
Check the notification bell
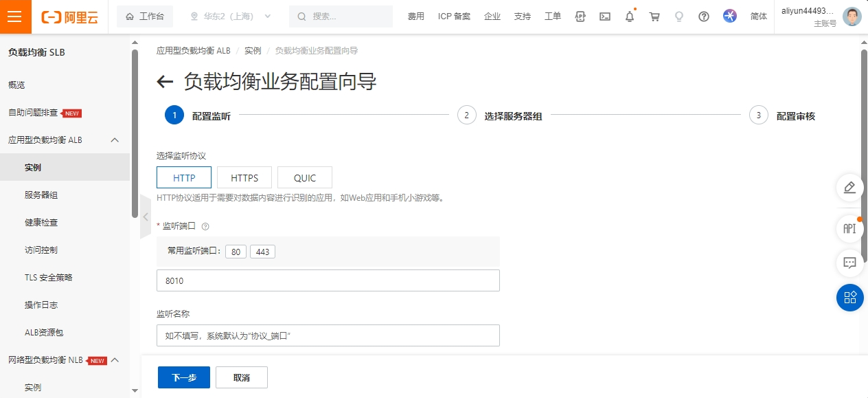coord(630,16)
